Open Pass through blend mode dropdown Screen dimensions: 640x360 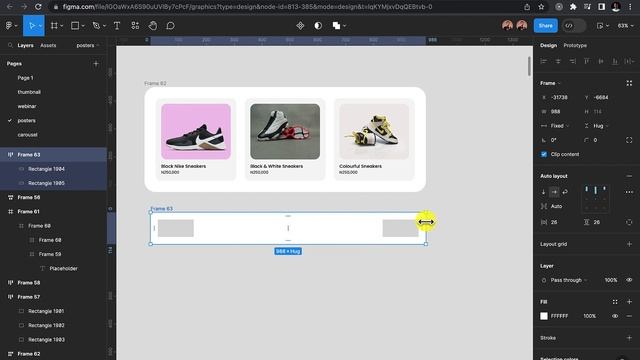pyautogui.click(x=569, y=280)
